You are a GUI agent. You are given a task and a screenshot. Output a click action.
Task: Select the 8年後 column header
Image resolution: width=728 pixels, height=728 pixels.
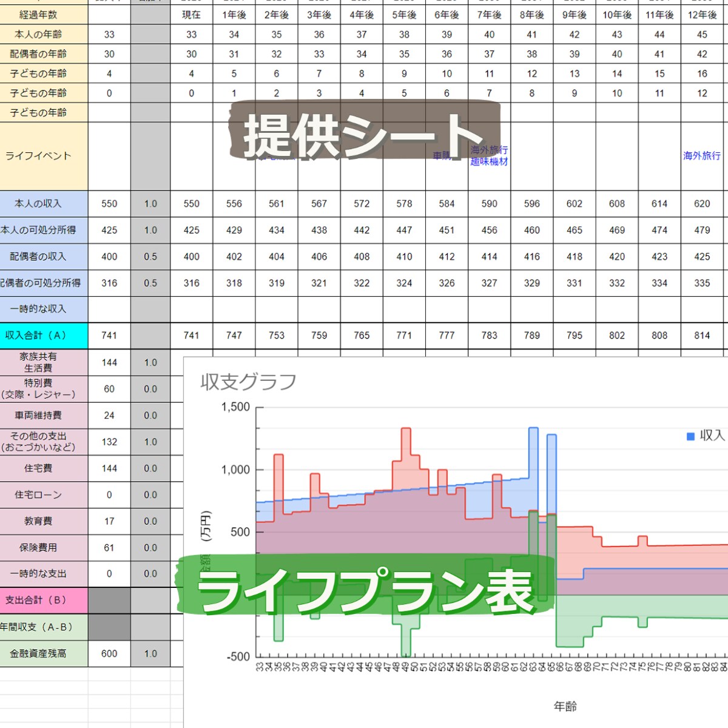click(532, 15)
